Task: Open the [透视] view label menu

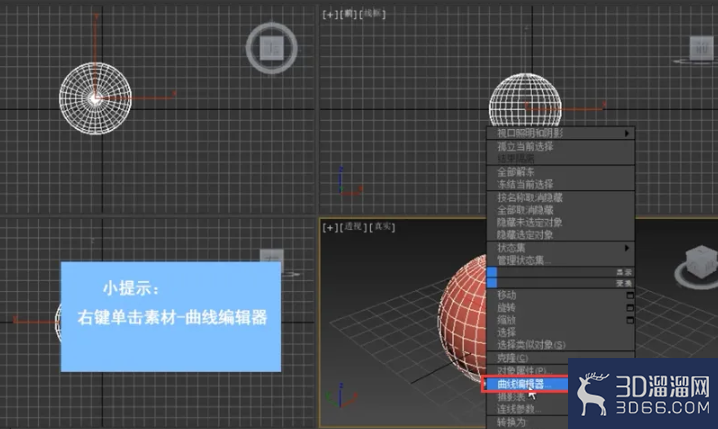Action: click(x=353, y=227)
